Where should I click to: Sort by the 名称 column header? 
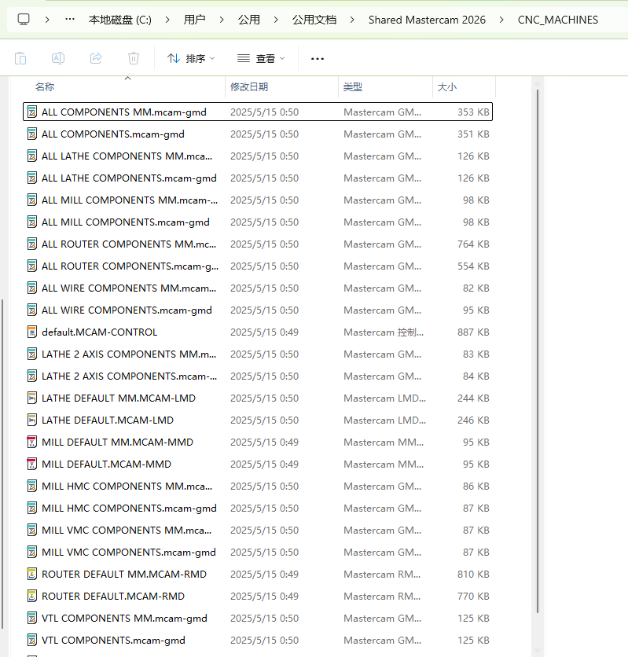coord(45,87)
